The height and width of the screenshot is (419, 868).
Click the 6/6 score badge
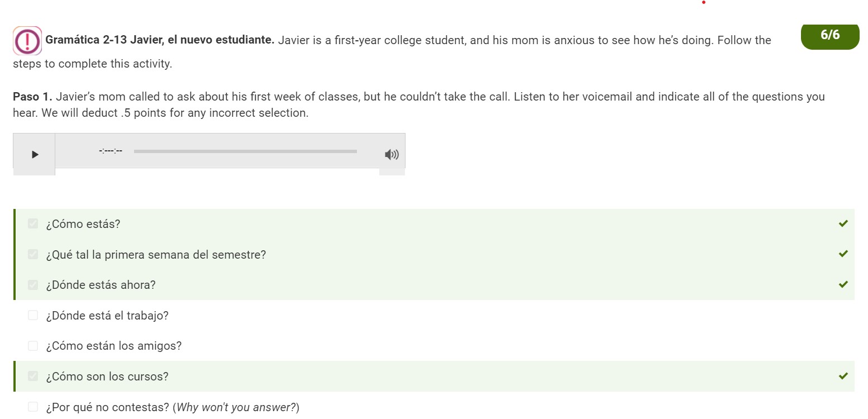pos(830,35)
